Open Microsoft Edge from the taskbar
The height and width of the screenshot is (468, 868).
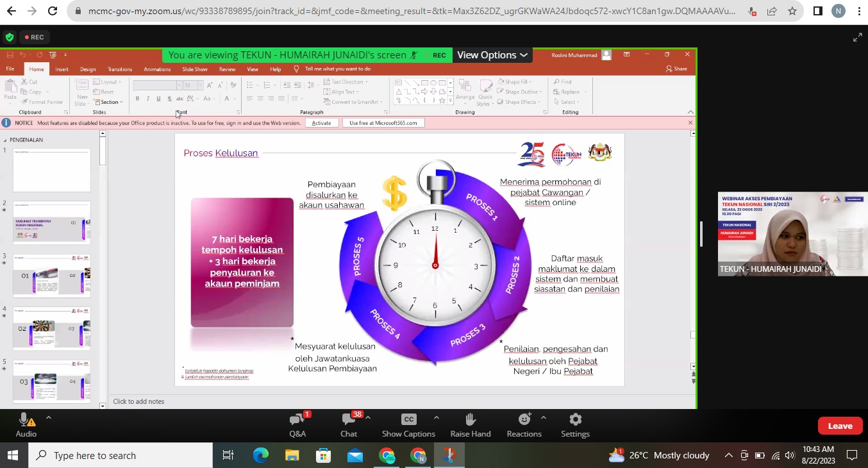click(260, 455)
